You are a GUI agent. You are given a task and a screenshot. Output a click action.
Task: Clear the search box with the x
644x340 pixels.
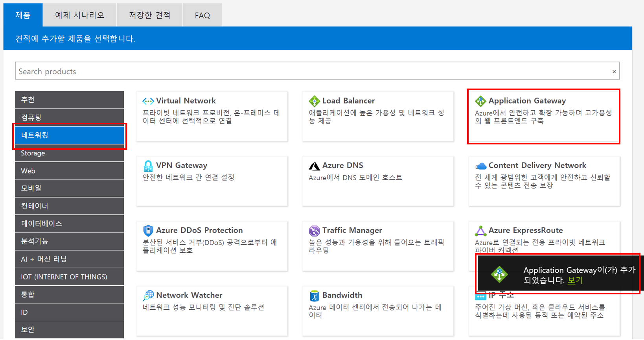(x=614, y=72)
